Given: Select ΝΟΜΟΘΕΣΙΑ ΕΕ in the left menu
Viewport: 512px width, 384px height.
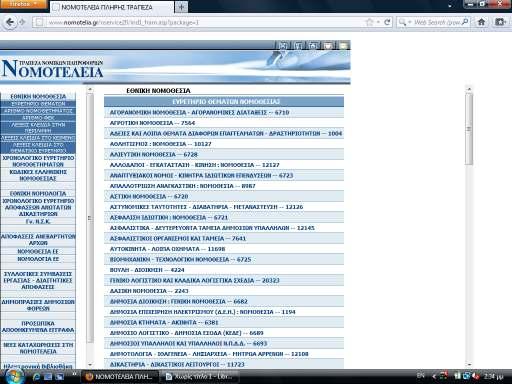Looking at the screenshot, I should point(38,251).
